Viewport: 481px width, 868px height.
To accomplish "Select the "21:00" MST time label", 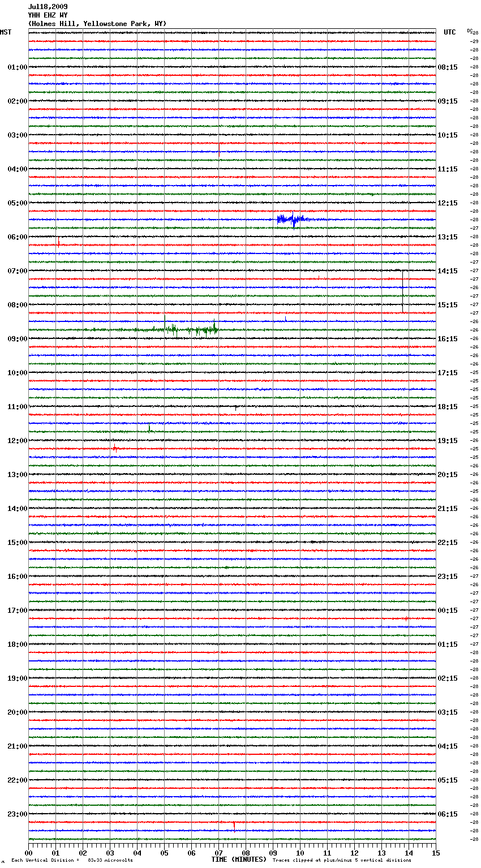I will click(18, 746).
